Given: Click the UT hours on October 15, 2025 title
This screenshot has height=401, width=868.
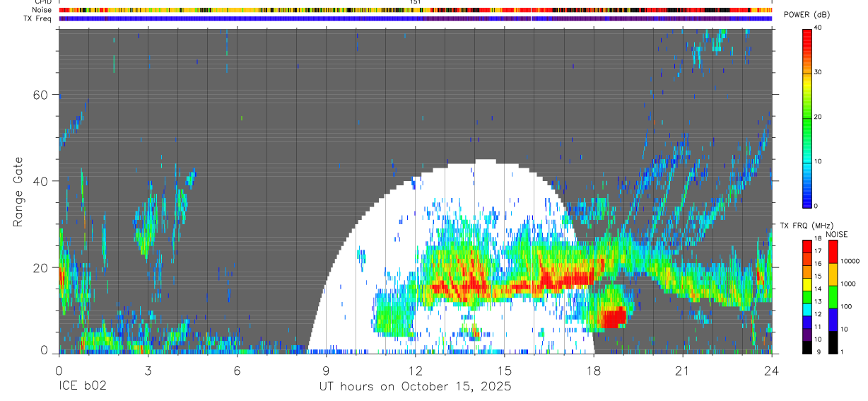Looking at the screenshot, I should [415, 386].
